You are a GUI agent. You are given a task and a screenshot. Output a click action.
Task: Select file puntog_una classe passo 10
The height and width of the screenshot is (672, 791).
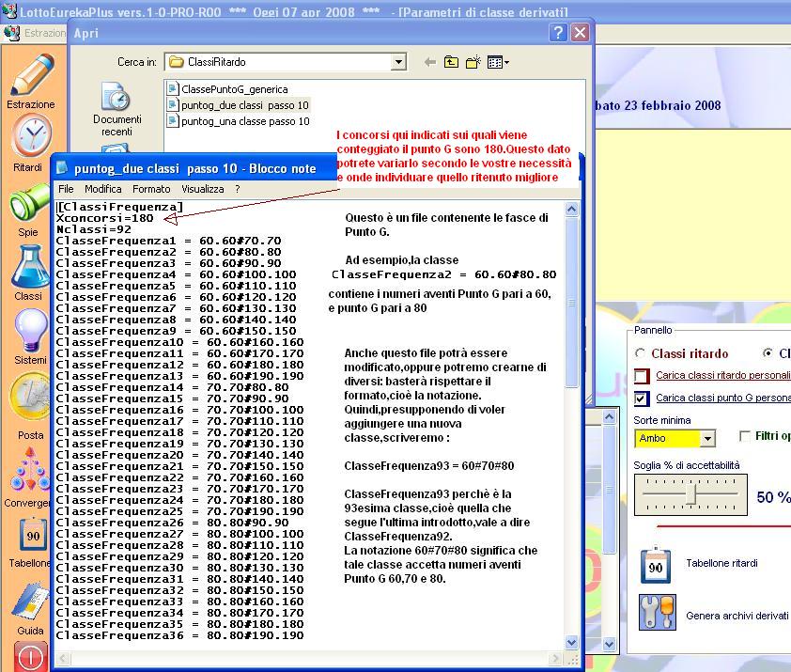238,121
